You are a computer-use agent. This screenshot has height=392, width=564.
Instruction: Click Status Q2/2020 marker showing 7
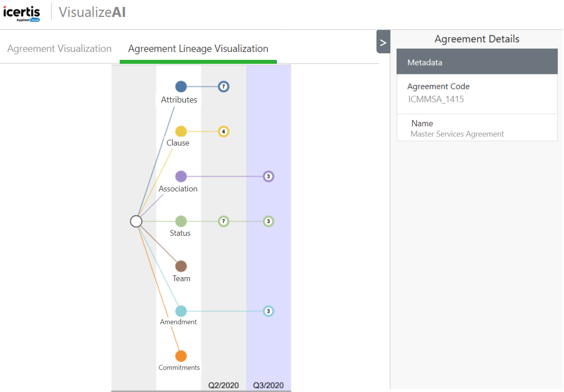coord(223,221)
